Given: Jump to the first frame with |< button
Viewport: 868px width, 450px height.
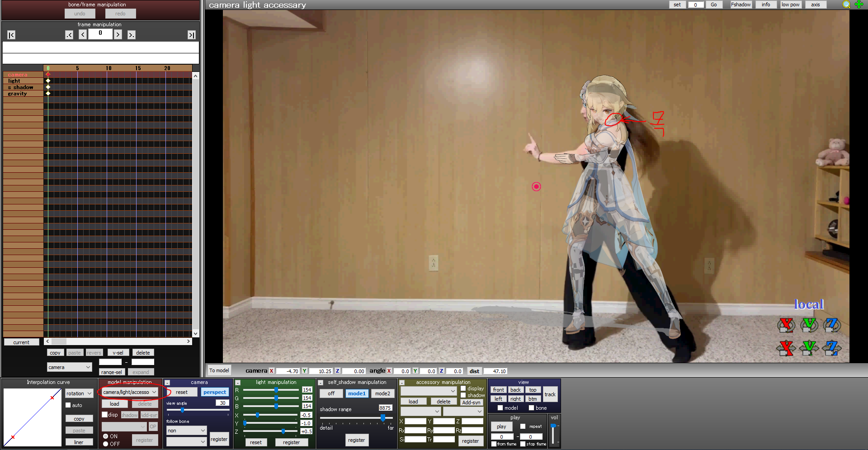Looking at the screenshot, I should pos(11,35).
